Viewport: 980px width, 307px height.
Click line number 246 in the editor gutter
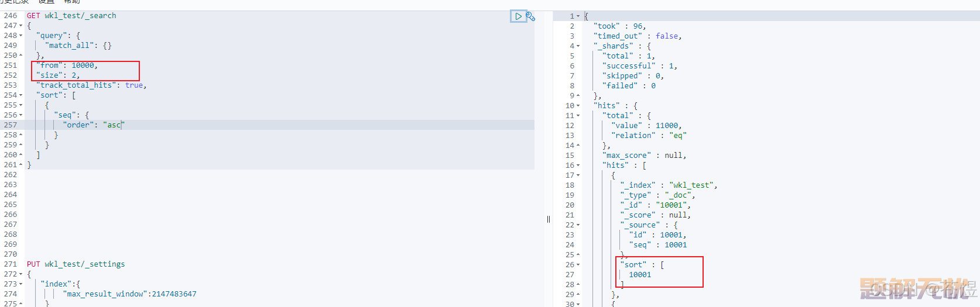tap(11, 16)
